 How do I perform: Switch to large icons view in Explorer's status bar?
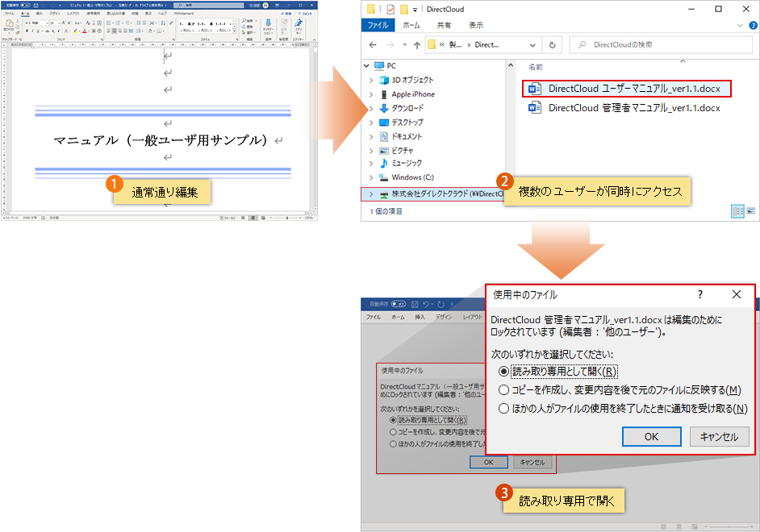[x=751, y=211]
